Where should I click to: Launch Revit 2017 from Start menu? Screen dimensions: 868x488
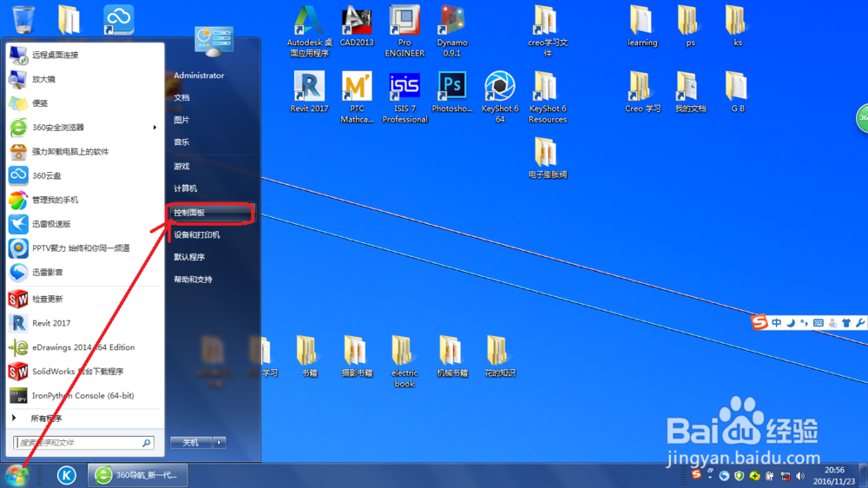(84, 323)
